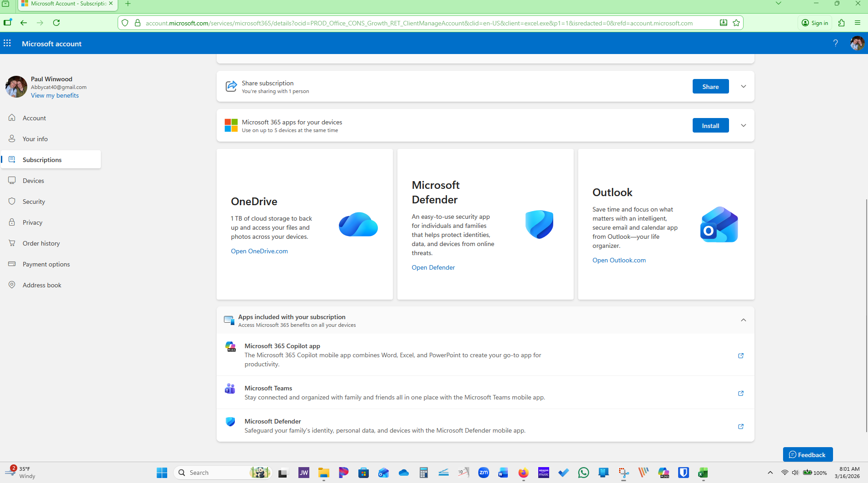Screen dimensions: 868x483
Task: Bookmark this page with star icon
Action: tap(736, 23)
